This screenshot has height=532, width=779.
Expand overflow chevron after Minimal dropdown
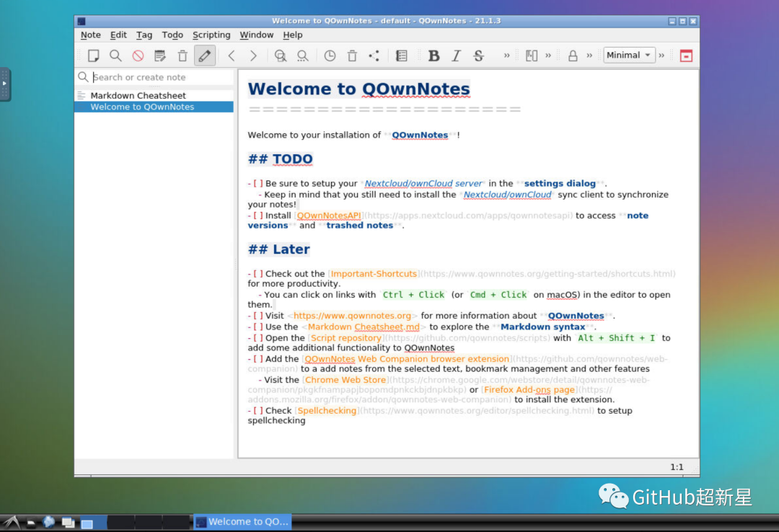(661, 56)
